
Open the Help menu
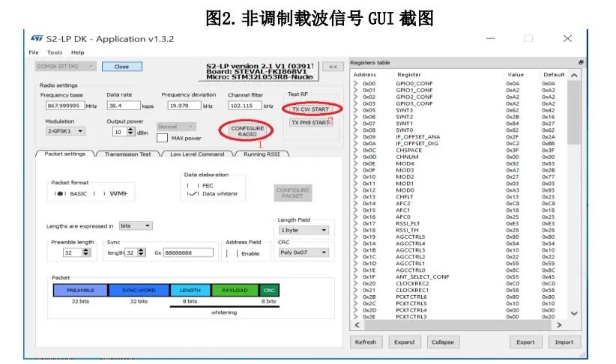point(77,52)
